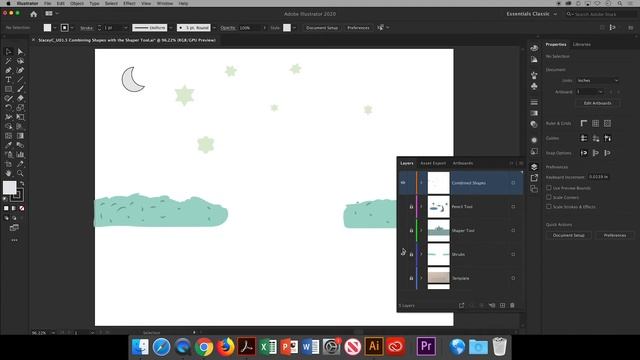The image size is (640, 360).
Task: Click the Style swatch in control bar
Action: (287, 28)
